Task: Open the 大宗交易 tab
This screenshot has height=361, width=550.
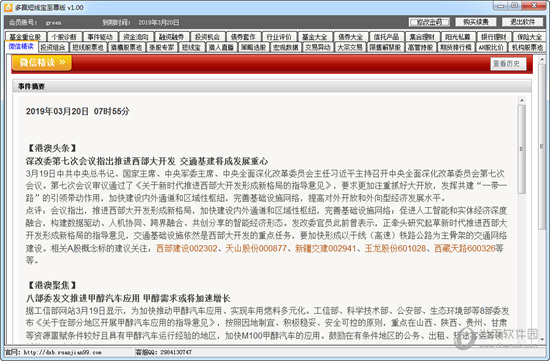Action: pyautogui.click(x=350, y=47)
